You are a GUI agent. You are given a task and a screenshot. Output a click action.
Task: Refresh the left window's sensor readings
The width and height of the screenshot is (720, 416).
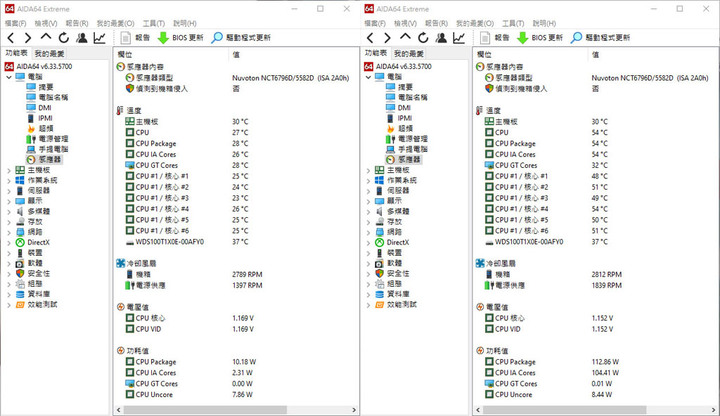[x=64, y=38]
